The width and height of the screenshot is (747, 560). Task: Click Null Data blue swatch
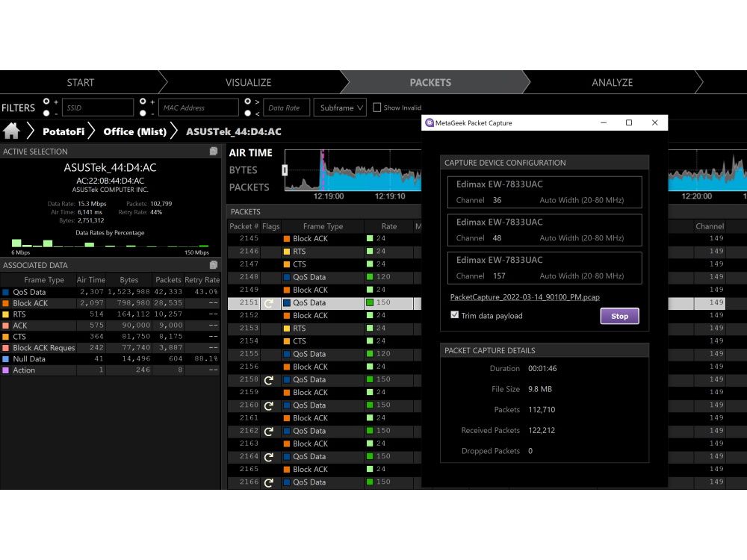pyautogui.click(x=6, y=359)
